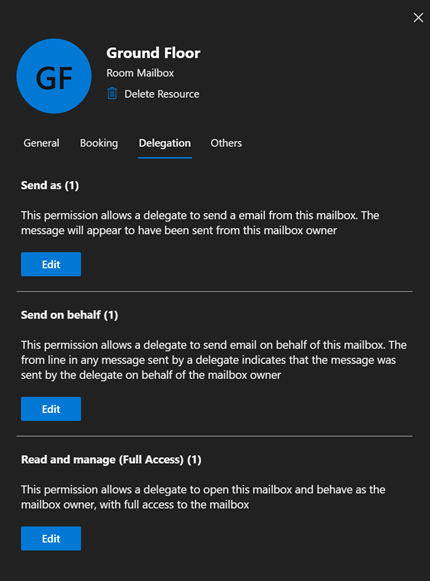Viewport: 430px width, 581px height.
Task: Click the Ground Floor title
Action: click(x=153, y=53)
